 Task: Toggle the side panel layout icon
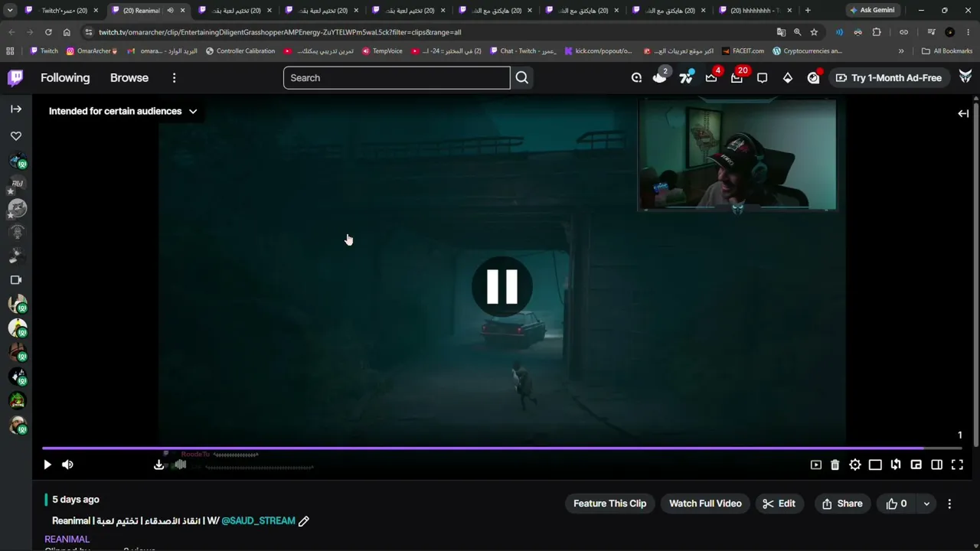(936, 465)
